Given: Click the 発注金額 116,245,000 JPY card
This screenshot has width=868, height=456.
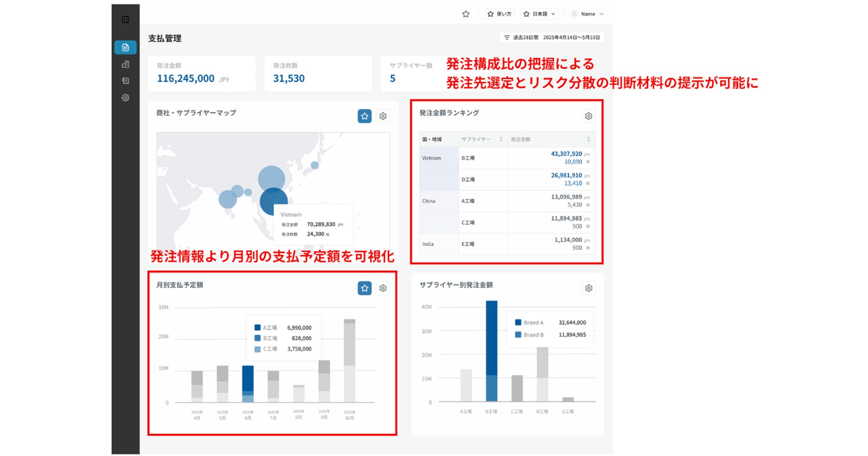Looking at the screenshot, I should pos(202,73).
